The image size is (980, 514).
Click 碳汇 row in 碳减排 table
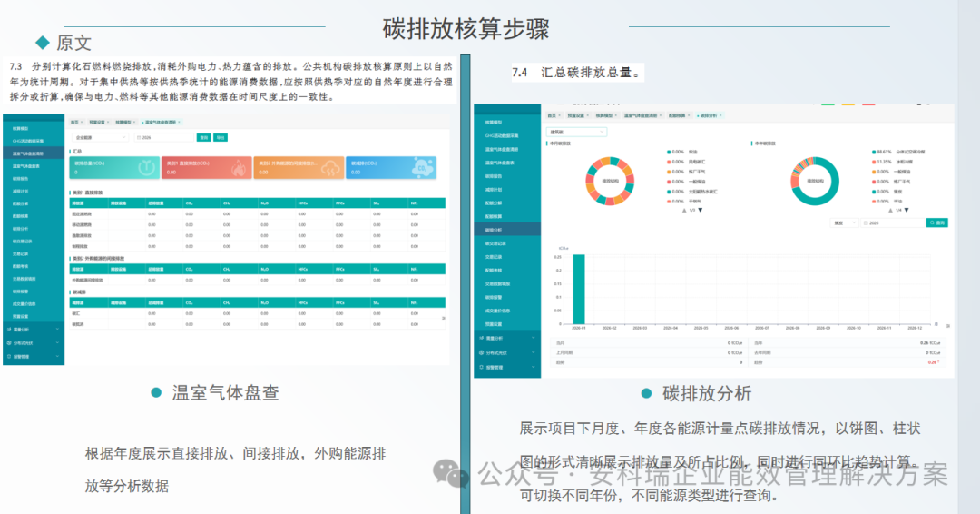point(257,313)
